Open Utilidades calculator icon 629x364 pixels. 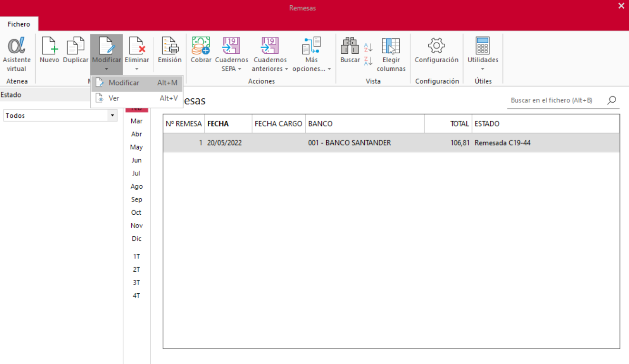tap(483, 46)
